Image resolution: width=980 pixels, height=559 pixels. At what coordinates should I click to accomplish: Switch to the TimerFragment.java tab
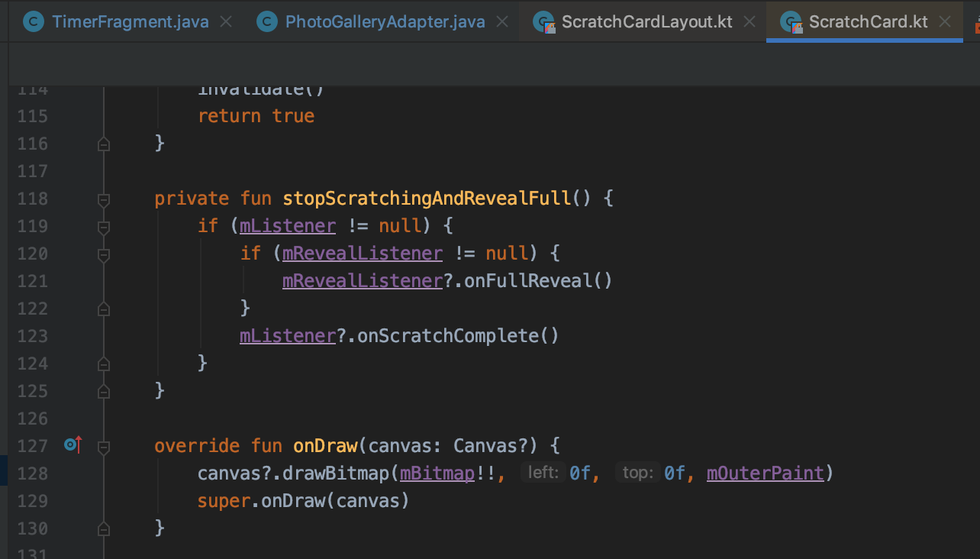[130, 21]
